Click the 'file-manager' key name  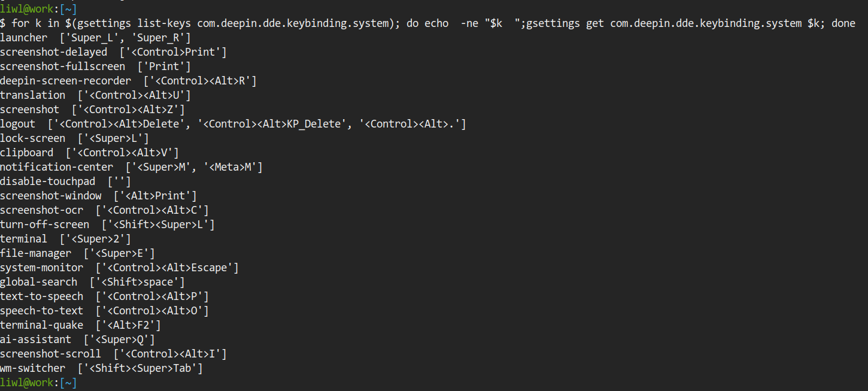36,253
